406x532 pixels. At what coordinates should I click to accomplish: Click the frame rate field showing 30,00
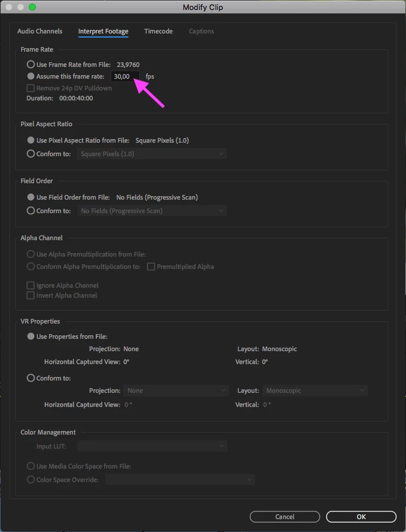(x=125, y=76)
